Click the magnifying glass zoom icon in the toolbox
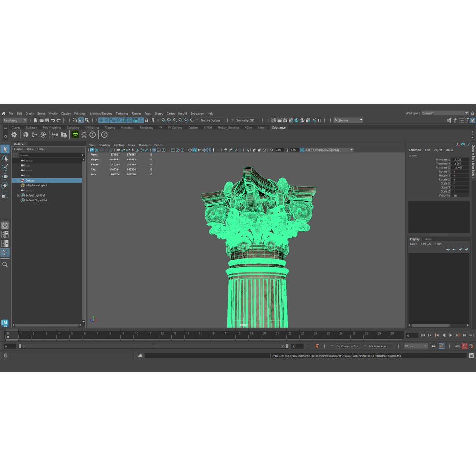476x476 pixels. click(x=5, y=264)
